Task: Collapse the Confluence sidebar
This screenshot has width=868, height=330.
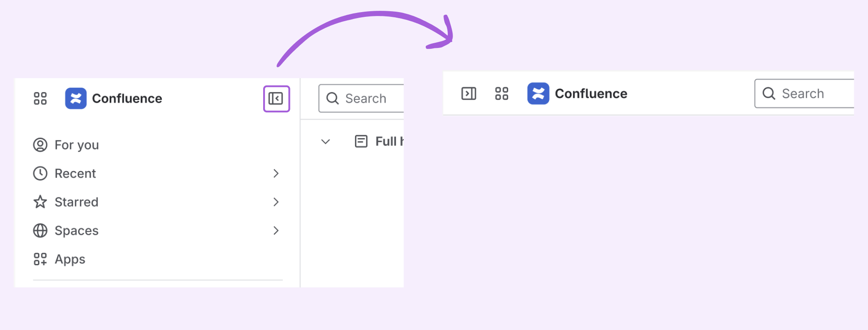Action: click(276, 98)
